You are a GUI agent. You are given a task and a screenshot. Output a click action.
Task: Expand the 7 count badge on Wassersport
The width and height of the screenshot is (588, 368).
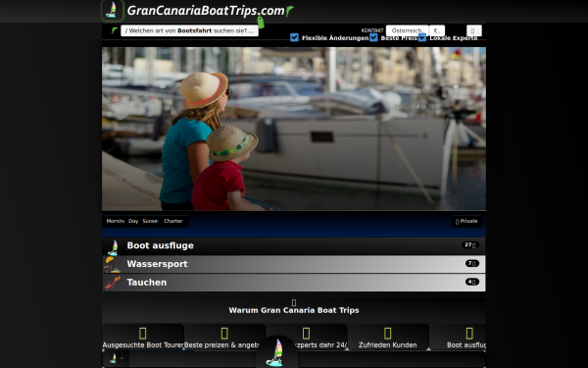(x=472, y=264)
